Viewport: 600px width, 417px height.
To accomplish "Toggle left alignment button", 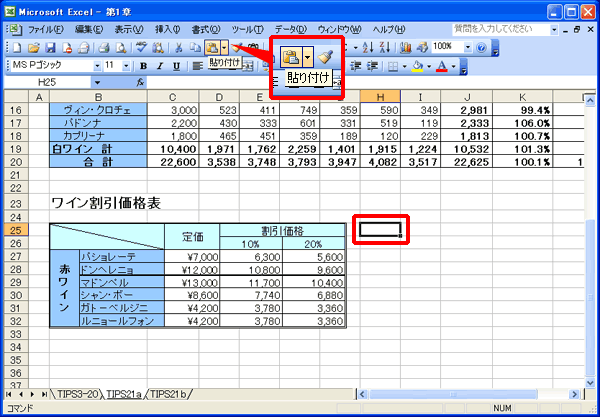I will pos(197,67).
